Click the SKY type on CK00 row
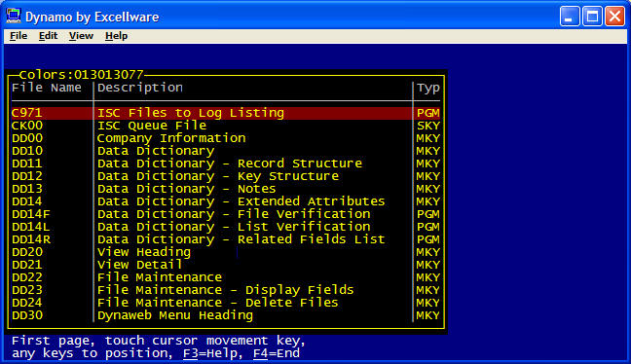The height and width of the screenshot is (364, 631). click(x=428, y=126)
